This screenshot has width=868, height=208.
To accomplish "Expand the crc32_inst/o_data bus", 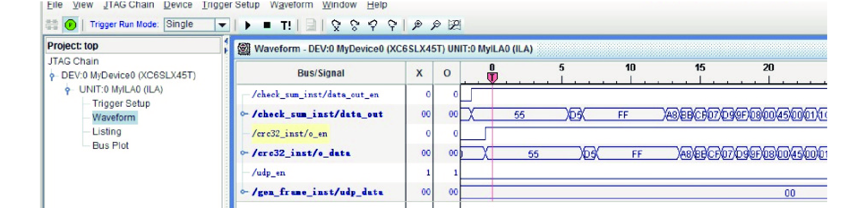I will point(244,153).
